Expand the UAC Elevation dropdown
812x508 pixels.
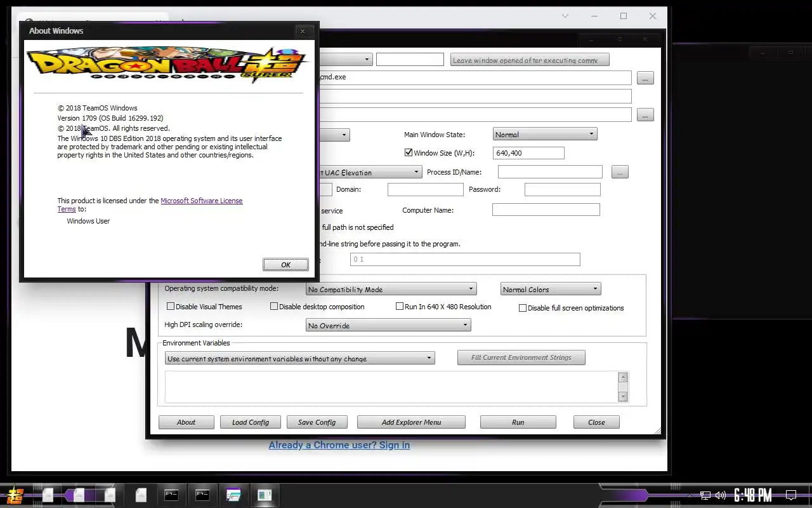click(370, 172)
